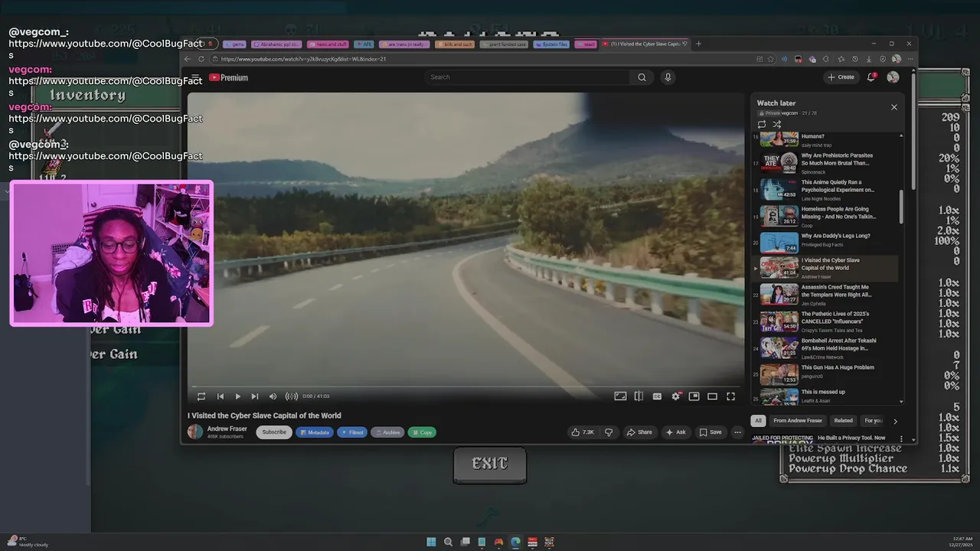
Task: Share the video
Action: pos(639,432)
